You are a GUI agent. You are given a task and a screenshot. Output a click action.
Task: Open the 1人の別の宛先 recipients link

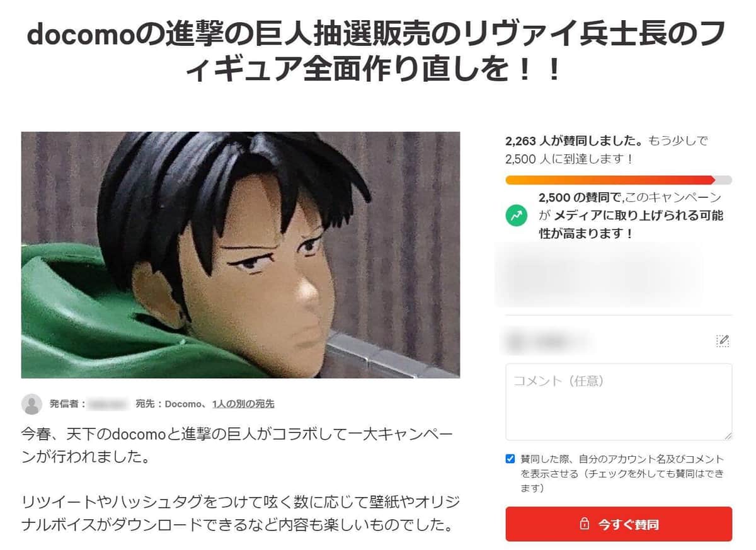tap(243, 404)
